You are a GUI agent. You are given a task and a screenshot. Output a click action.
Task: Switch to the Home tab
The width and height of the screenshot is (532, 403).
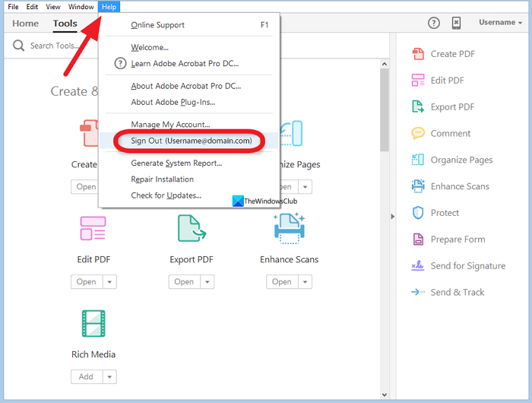coord(25,23)
